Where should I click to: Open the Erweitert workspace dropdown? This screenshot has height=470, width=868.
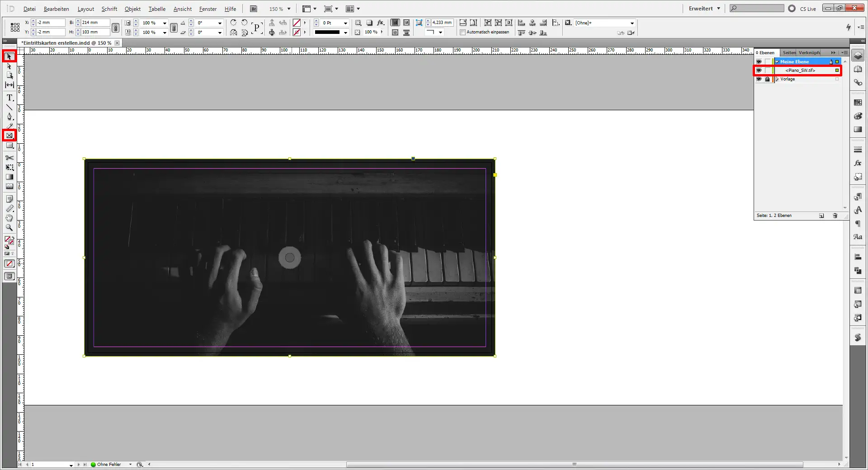703,8
